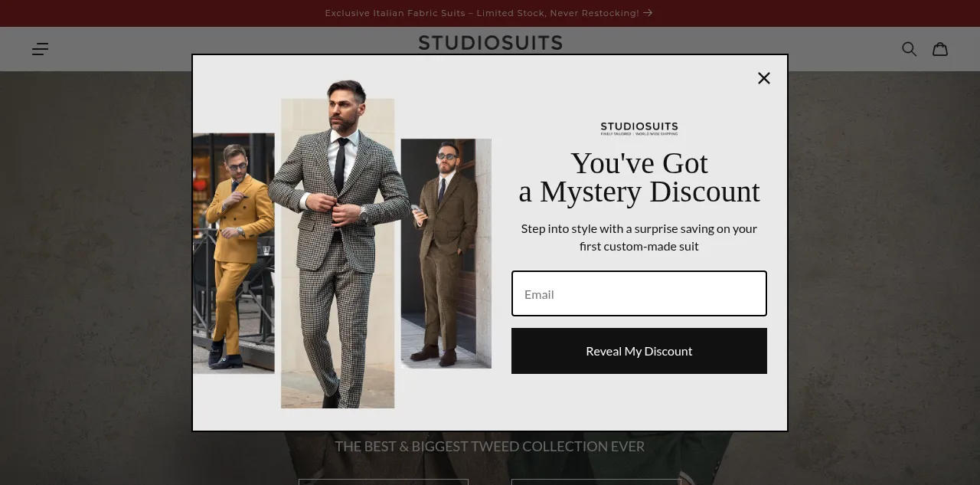Click the Reveal My Discount button
This screenshot has width=980, height=485.
[x=639, y=351]
